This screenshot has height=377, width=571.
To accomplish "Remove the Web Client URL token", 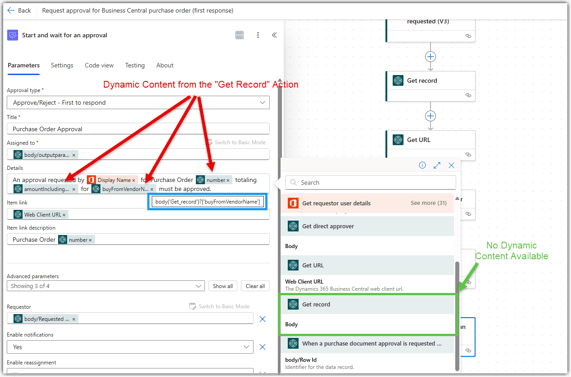I will pyautogui.click(x=64, y=215).
